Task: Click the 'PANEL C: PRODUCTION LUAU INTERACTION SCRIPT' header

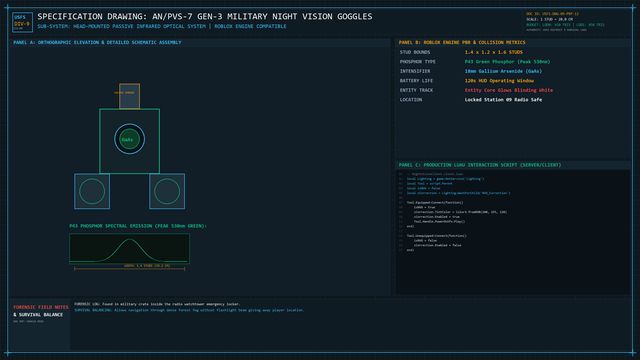Action: 480,165
